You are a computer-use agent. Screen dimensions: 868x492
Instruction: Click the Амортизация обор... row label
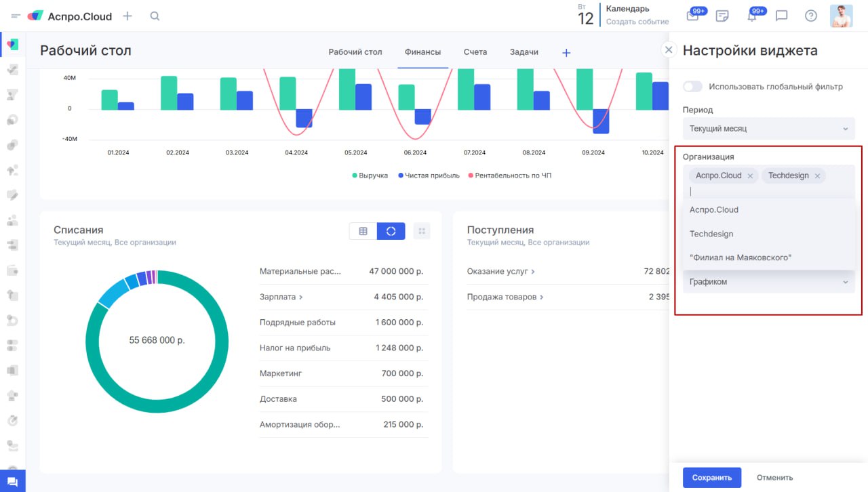[x=300, y=425]
